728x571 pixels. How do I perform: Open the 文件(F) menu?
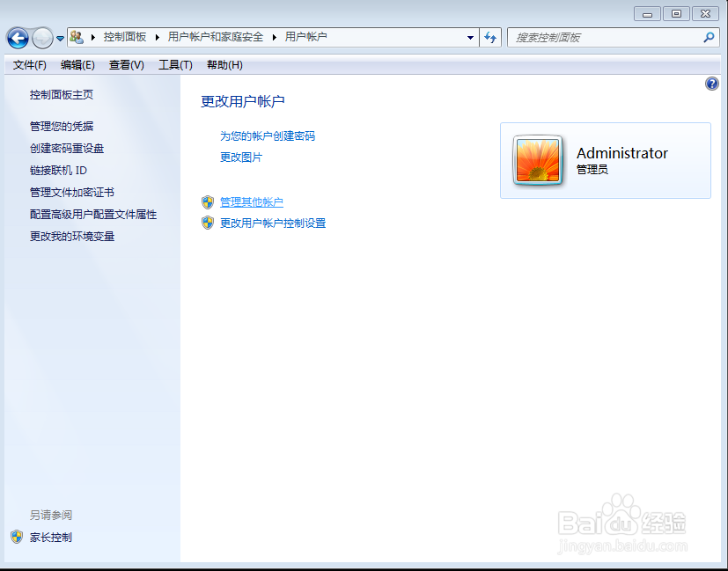[x=30, y=65]
